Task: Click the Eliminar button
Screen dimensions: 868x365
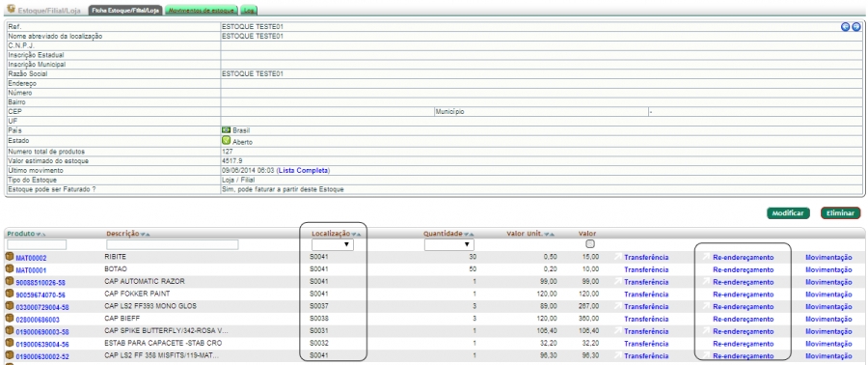Action: tap(840, 213)
